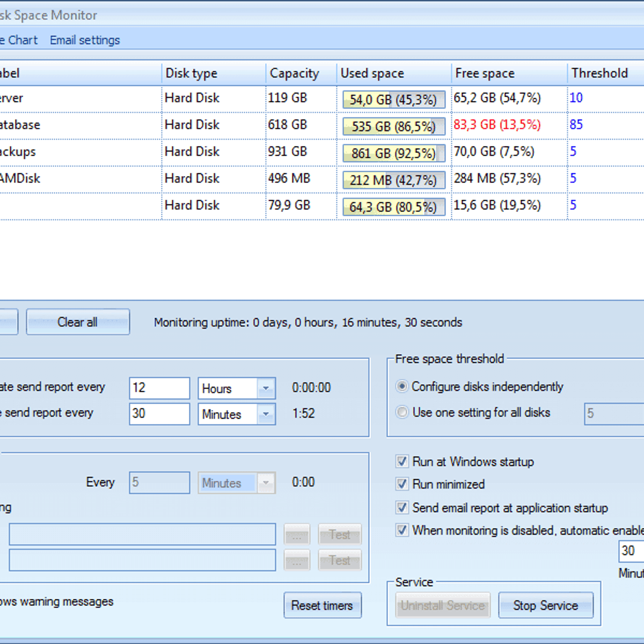Sort by the Capacity column header

point(294,73)
